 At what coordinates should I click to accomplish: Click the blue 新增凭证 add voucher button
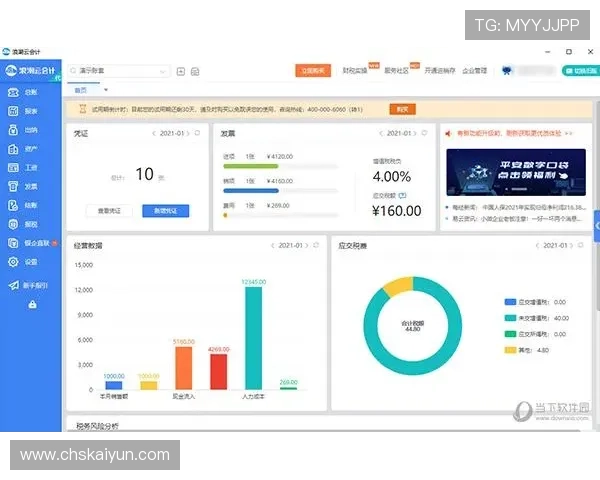[x=166, y=211]
